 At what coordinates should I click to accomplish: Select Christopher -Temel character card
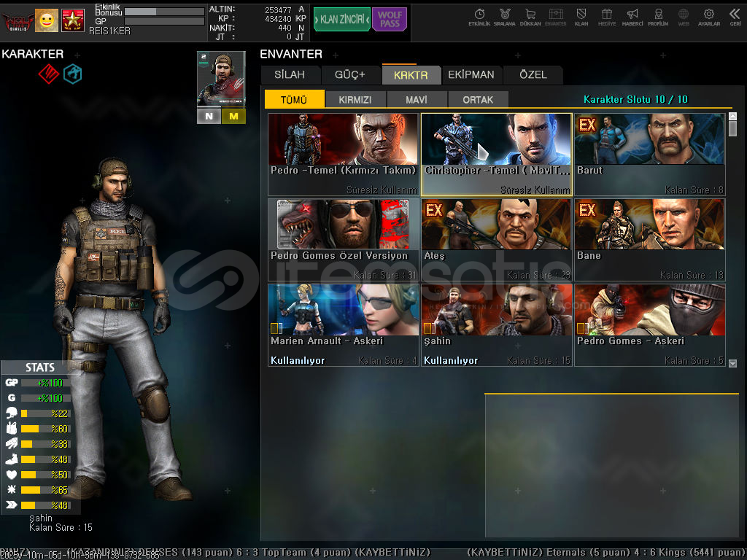pos(496,155)
